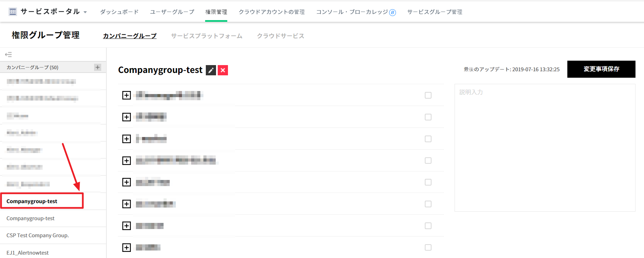Image resolution: width=644 pixels, height=258 pixels.
Task: Click the 説明入力 description text area
Action: (x=545, y=148)
